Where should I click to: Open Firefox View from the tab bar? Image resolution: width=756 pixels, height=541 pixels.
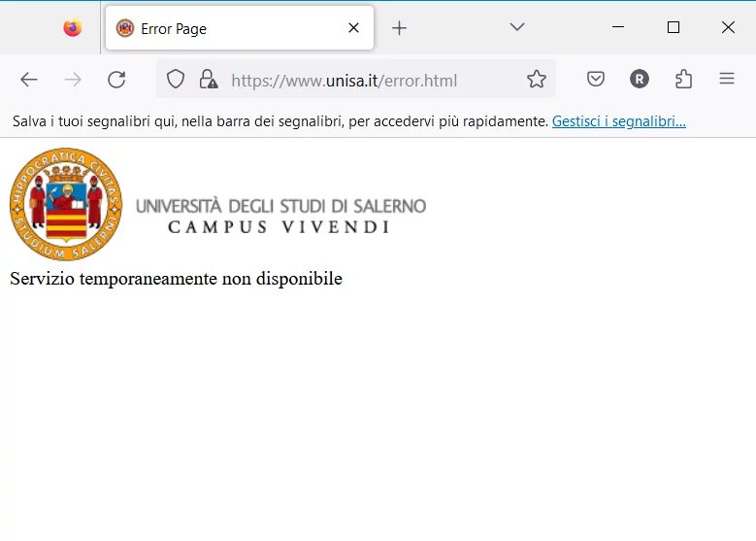[x=73, y=28]
